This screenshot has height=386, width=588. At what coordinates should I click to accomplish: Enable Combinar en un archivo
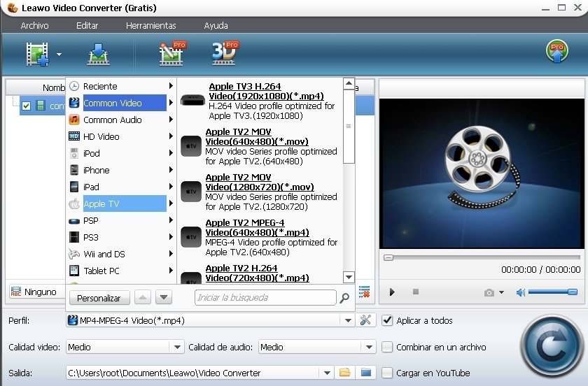(387, 347)
